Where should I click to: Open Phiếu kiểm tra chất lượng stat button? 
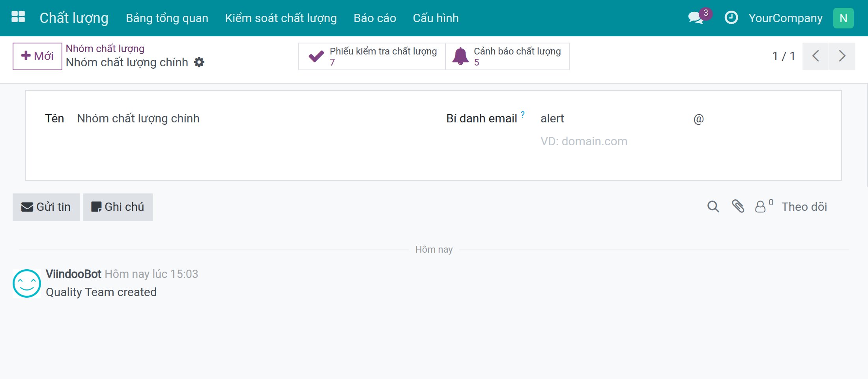point(372,56)
